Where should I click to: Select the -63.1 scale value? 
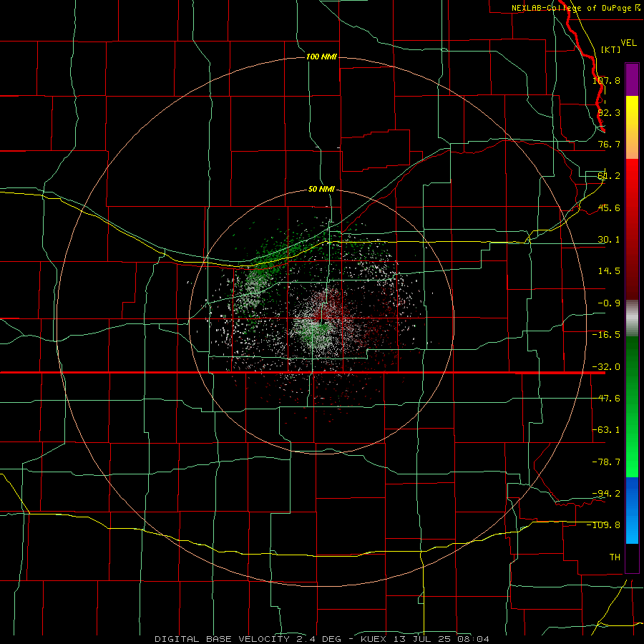pyautogui.click(x=606, y=430)
